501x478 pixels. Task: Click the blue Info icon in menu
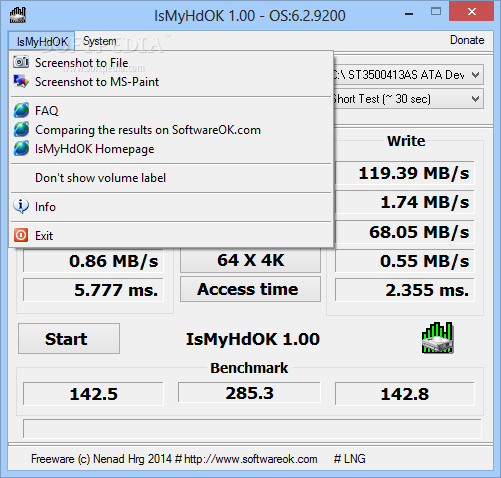coord(21,206)
